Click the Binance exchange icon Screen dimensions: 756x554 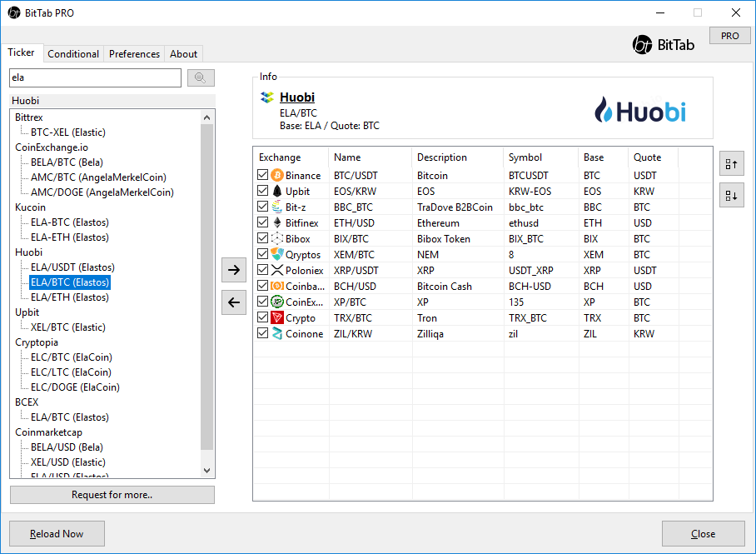[x=277, y=175]
